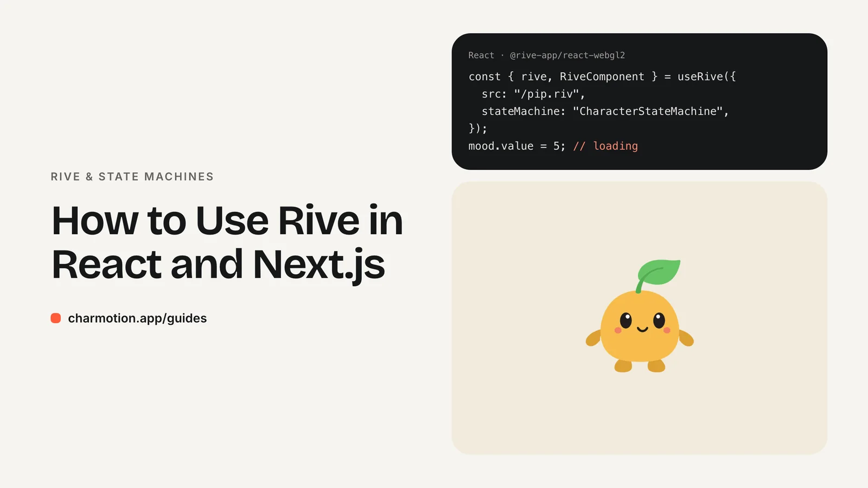Select the 'RIVE & STATE MACHINES' eyebrow label
This screenshot has width=868, height=488.
(132, 177)
